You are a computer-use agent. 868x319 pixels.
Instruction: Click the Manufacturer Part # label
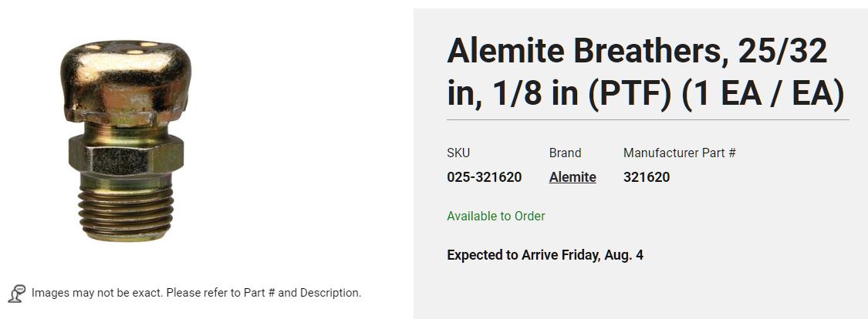(x=679, y=153)
